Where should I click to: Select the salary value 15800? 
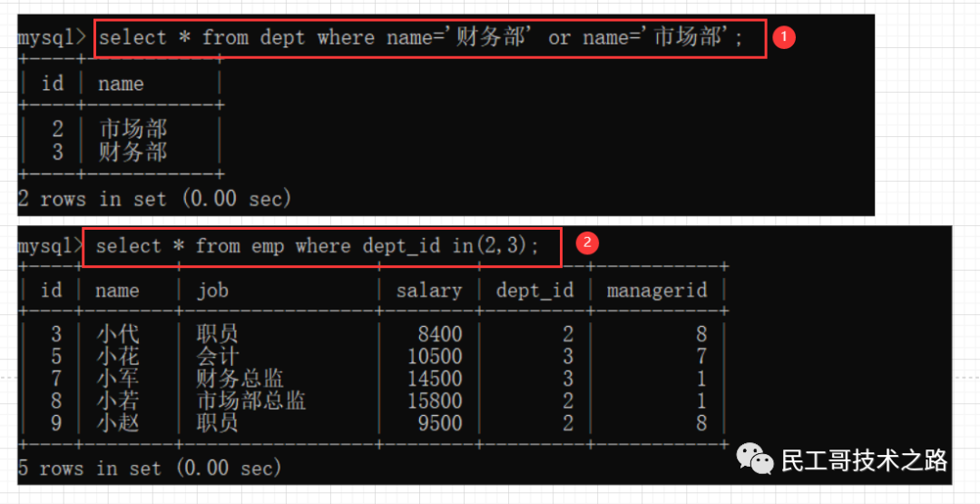(x=435, y=400)
